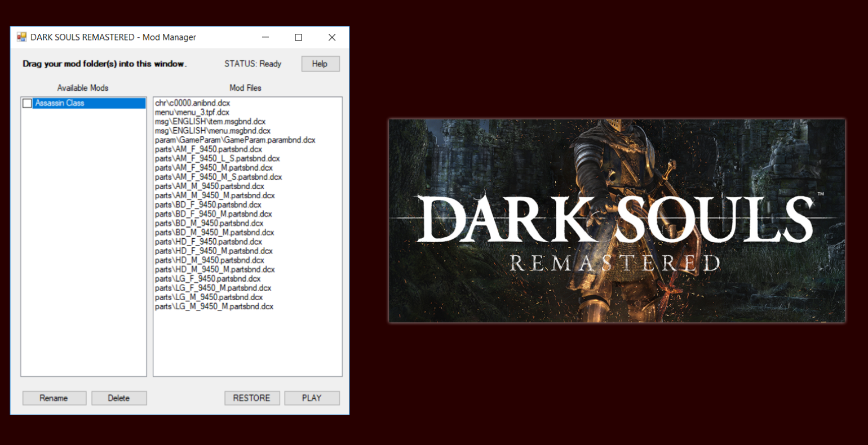Select chr\c0000.anibnd.dcx in Mod Files
868x445 pixels.
click(193, 103)
